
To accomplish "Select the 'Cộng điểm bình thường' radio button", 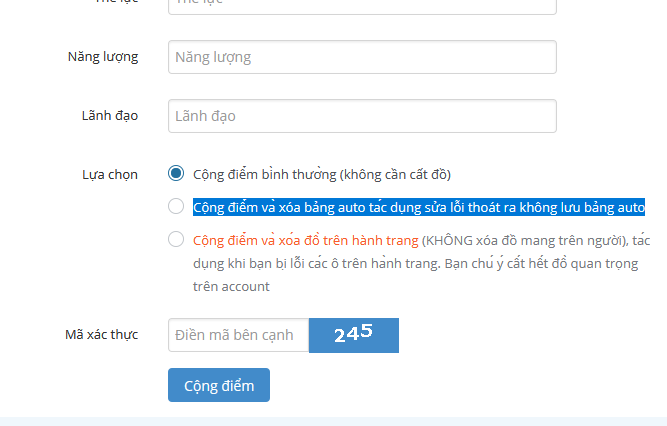I will (x=176, y=173).
